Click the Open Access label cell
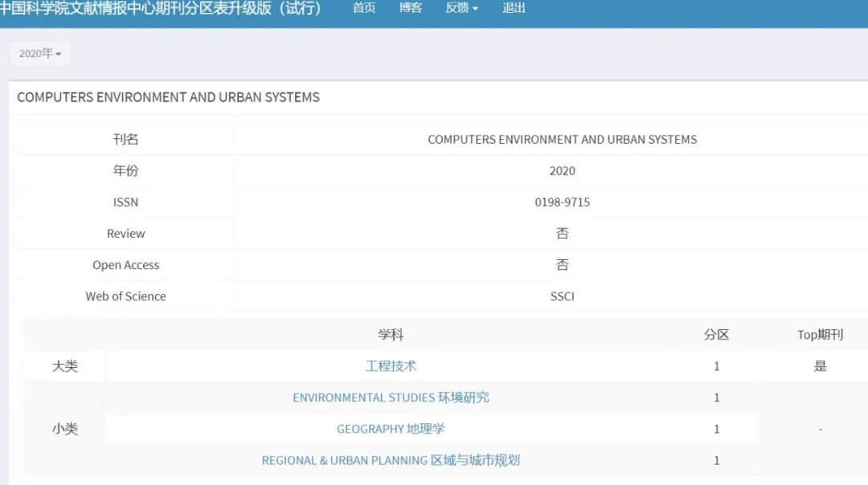 [x=125, y=265]
